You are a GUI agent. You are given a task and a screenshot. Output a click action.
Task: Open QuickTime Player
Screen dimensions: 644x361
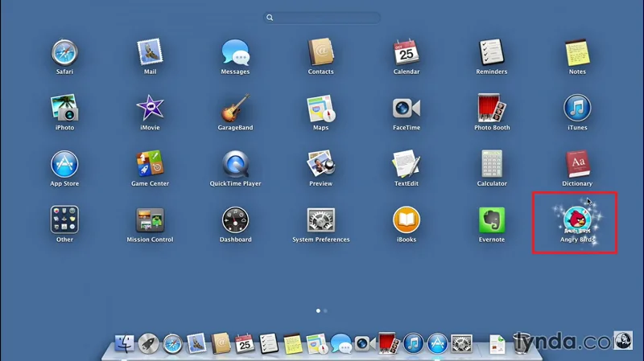click(x=235, y=164)
